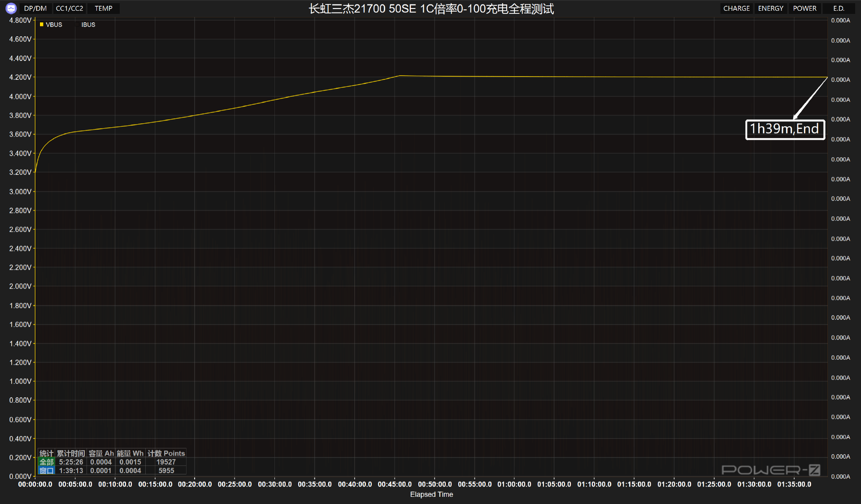Click the yellow VBUS legend color square
This screenshot has height=504, width=861.
(x=42, y=25)
